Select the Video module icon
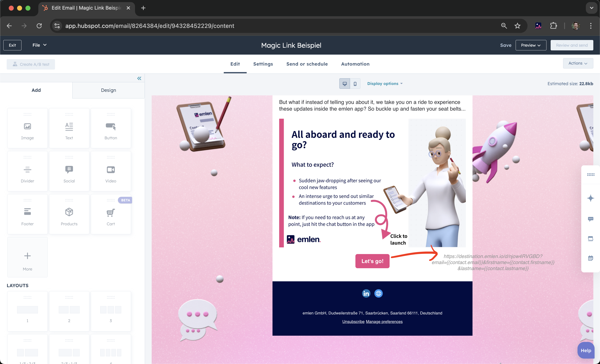Image resolution: width=600 pixels, height=364 pixels. click(x=111, y=170)
